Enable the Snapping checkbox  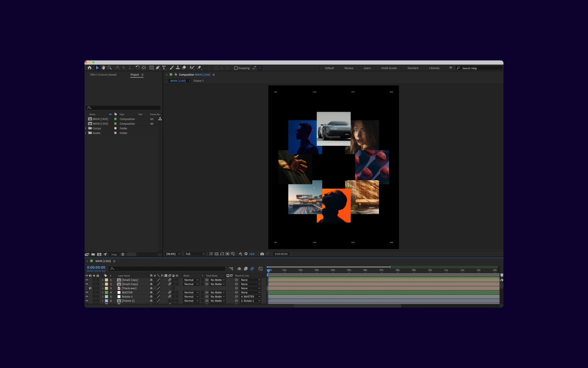[x=236, y=68]
